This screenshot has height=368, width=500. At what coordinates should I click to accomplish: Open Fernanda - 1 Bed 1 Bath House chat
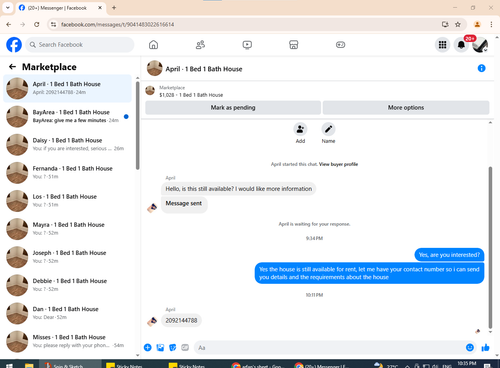click(67, 173)
